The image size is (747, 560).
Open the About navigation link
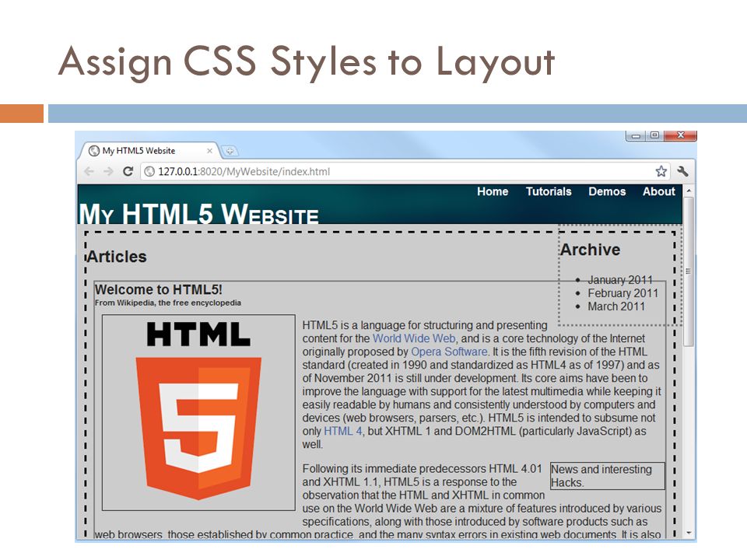[659, 191]
